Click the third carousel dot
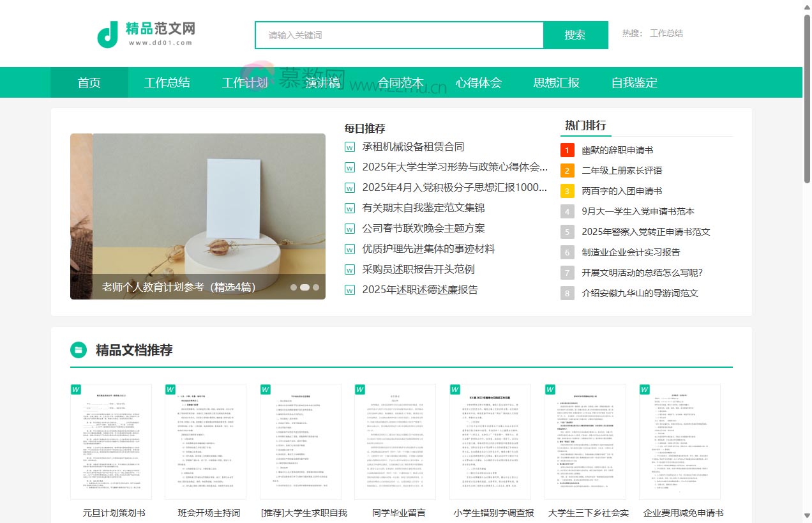 point(315,286)
